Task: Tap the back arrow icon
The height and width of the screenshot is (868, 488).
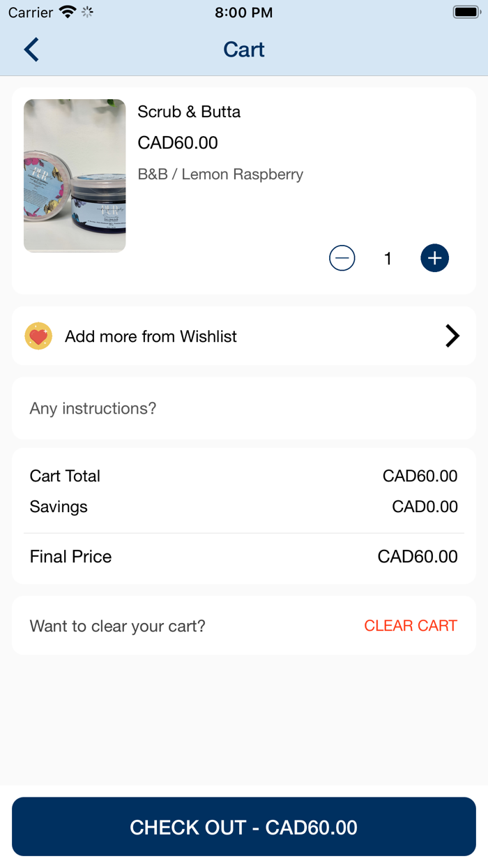Action: pyautogui.click(x=31, y=50)
